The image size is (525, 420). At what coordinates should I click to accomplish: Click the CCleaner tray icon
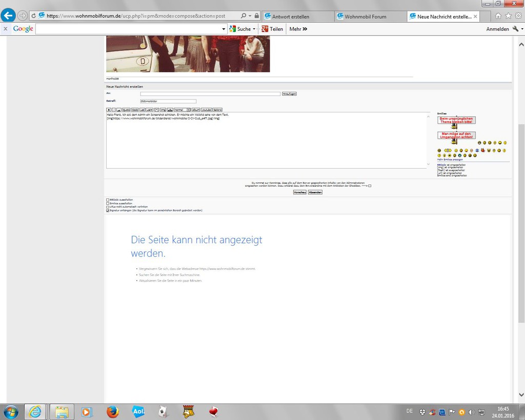[x=432, y=412]
